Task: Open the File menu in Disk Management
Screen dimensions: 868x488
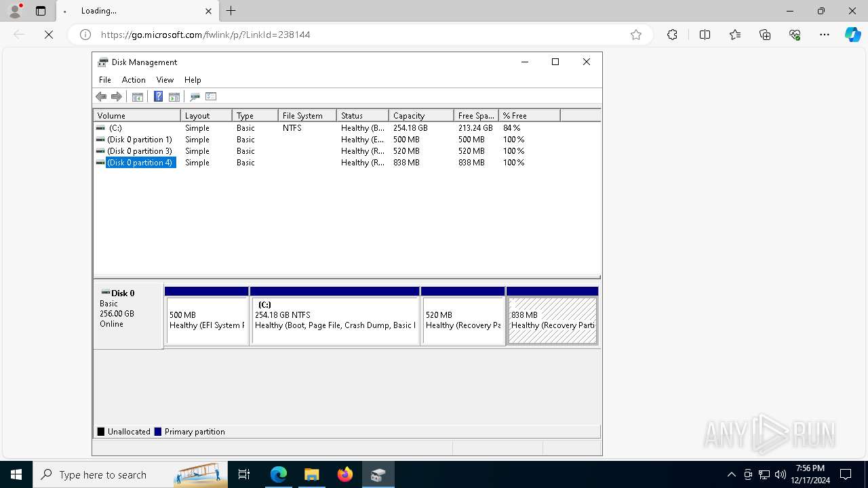Action: click(105, 80)
